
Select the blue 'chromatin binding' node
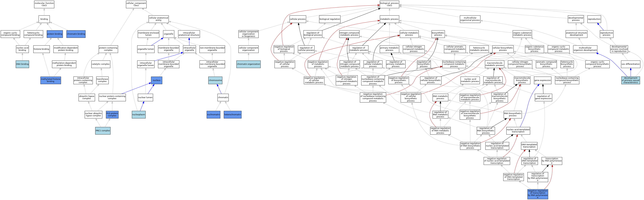(x=76, y=34)
